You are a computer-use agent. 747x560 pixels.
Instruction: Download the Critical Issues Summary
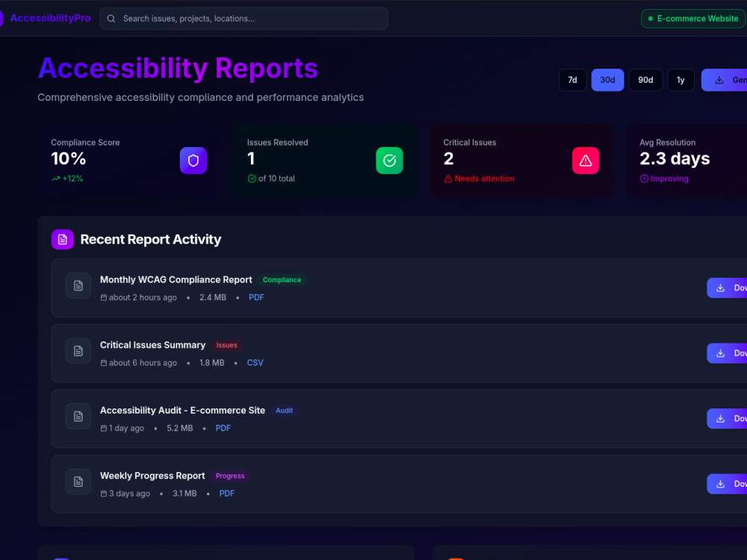[727, 353]
